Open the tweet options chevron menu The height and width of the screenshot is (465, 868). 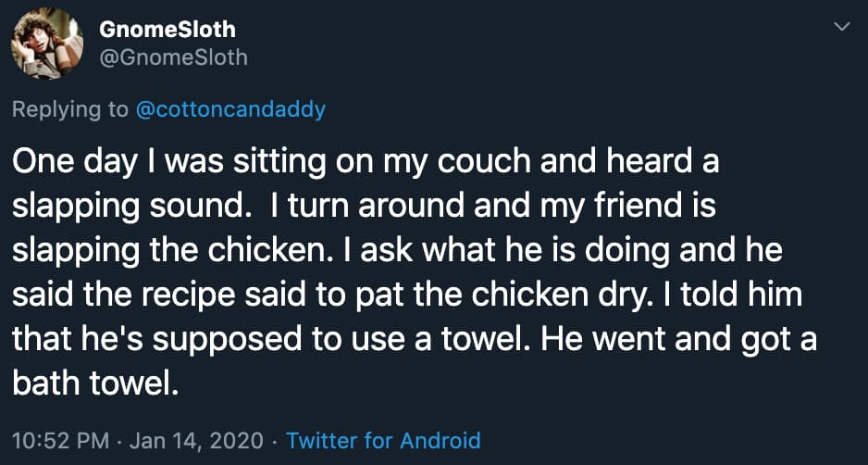pos(841,29)
